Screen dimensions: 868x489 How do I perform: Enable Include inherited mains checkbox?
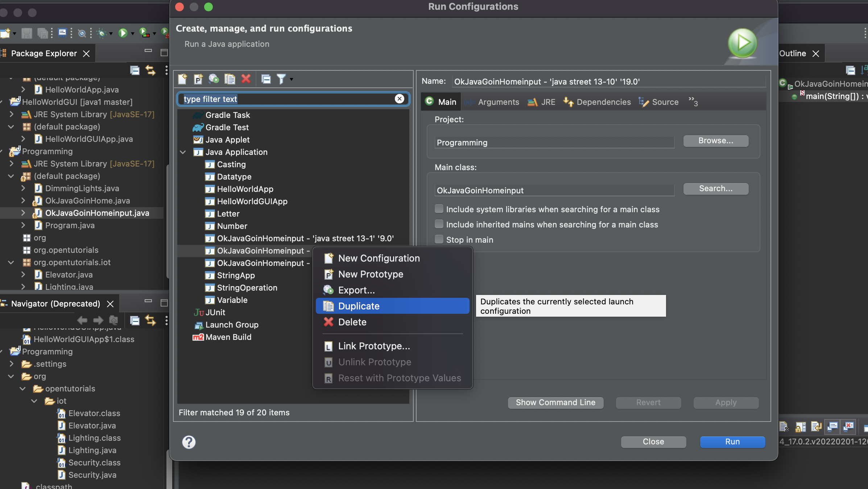(x=439, y=224)
